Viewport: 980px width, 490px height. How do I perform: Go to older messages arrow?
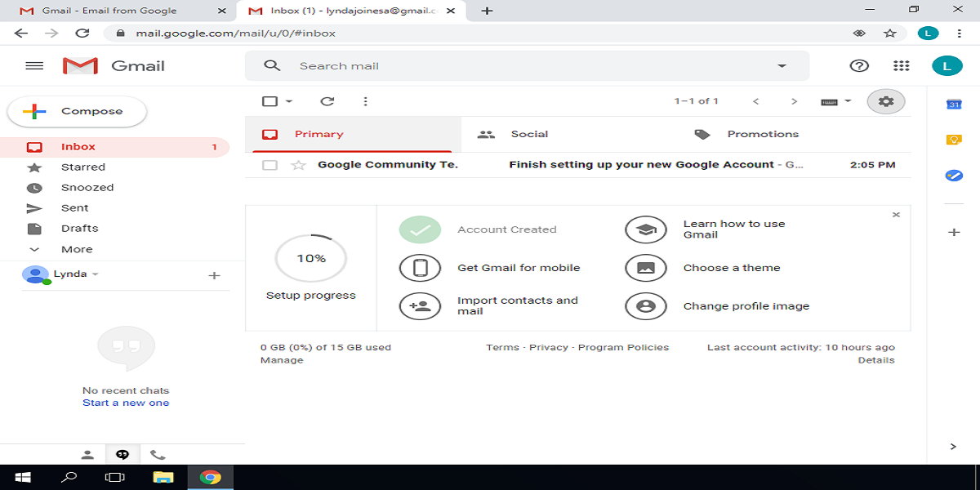tap(794, 101)
